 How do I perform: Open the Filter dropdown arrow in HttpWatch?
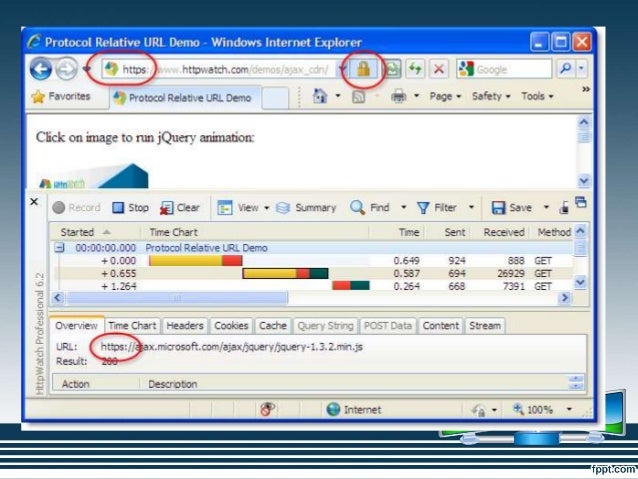point(471,207)
